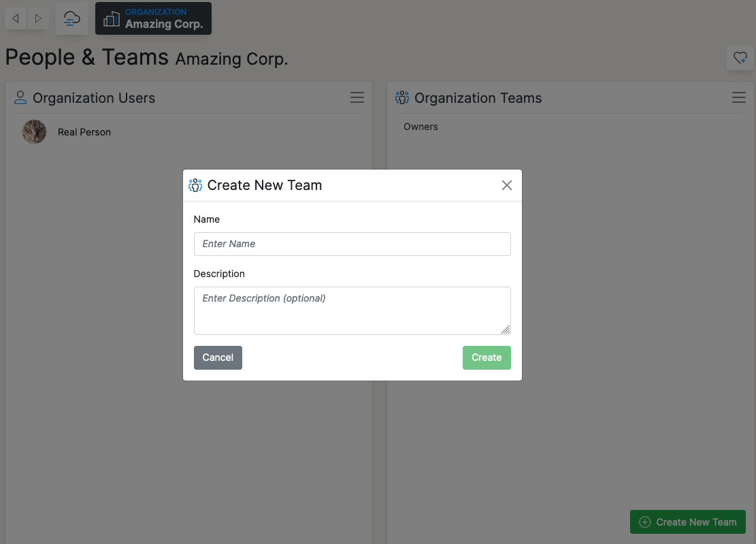Click the team icon in the Create New Team header
This screenshot has width=756, height=544.
[195, 185]
